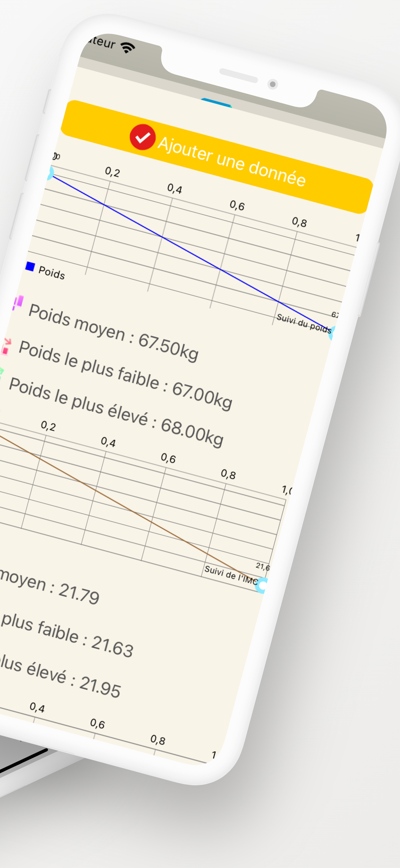400x868 pixels.
Task: Click the 0,6 axis label on the bottom chart
Action: [x=97, y=724]
